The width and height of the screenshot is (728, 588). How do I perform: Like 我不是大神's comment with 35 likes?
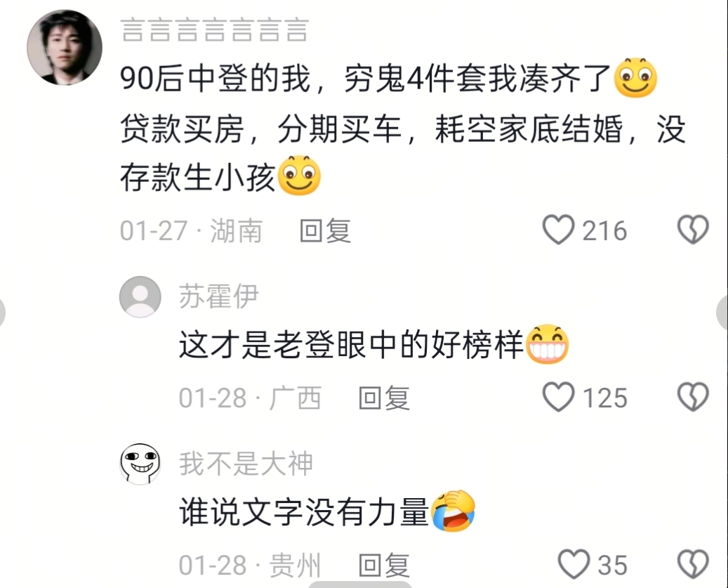coord(574,564)
